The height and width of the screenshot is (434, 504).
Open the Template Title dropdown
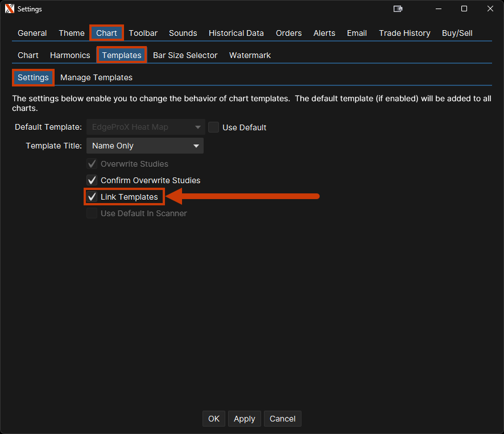coord(145,146)
